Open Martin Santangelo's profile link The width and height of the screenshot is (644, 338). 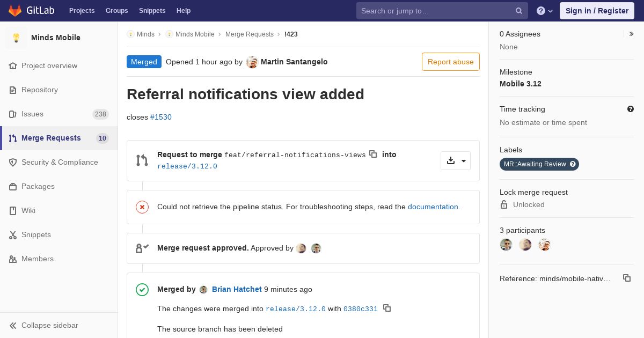point(294,62)
